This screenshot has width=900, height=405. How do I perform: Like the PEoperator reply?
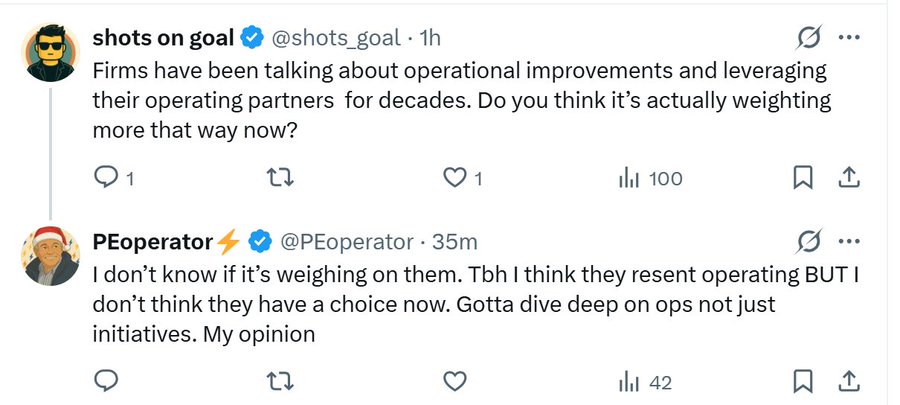point(455,381)
